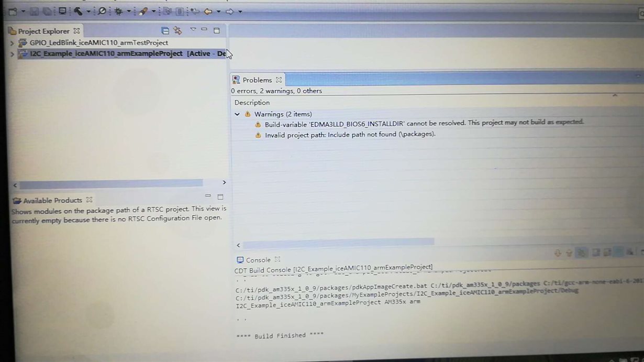Viewport: 644px width, 362px height.
Task: Open the Forward navigation history dropdown
Action: [x=240, y=12]
